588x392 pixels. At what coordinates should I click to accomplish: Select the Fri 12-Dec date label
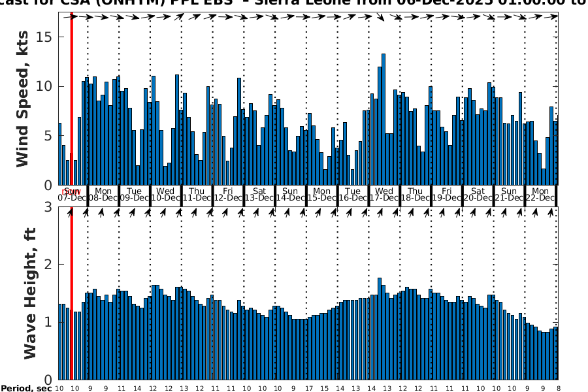point(228,195)
